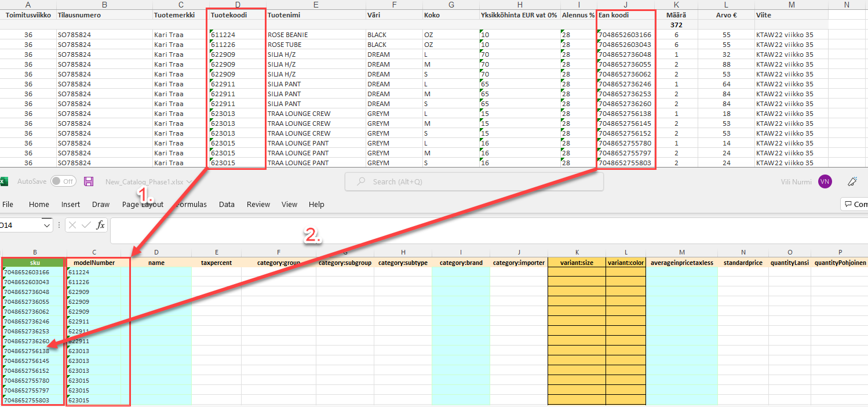The height and width of the screenshot is (407, 868).
Task: Expand the Name Box dropdown arrow
Action: click(47, 225)
